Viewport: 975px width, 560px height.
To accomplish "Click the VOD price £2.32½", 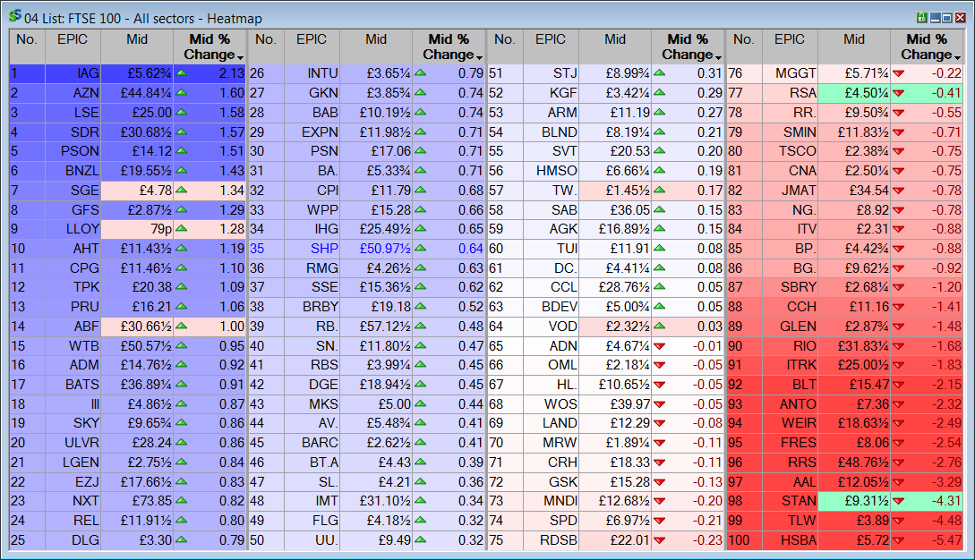I will point(615,326).
